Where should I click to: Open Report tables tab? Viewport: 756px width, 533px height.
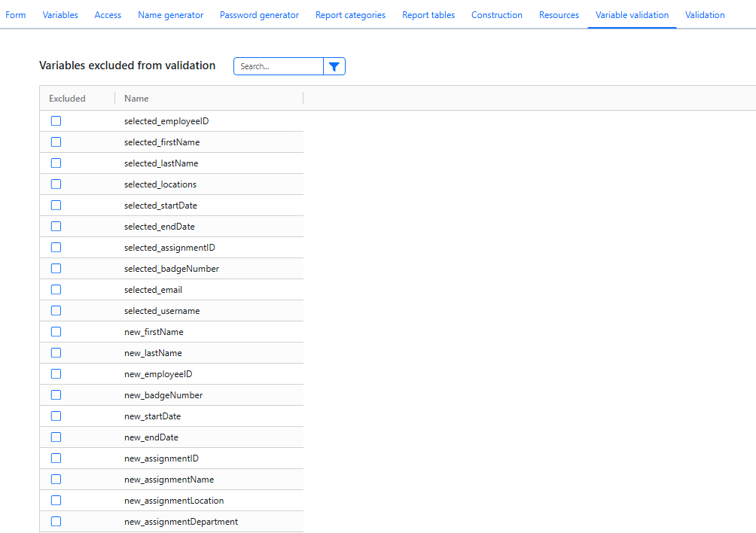coord(428,15)
